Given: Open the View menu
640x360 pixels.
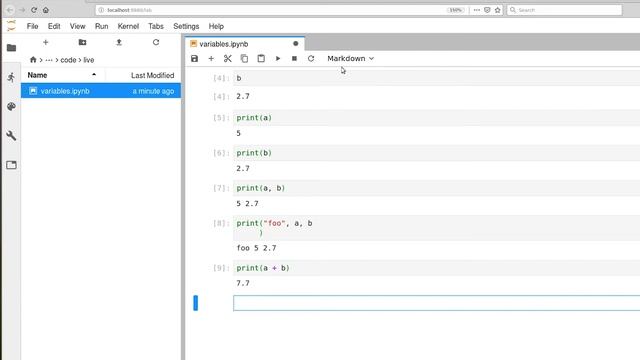Looking at the screenshot, I should [x=77, y=26].
